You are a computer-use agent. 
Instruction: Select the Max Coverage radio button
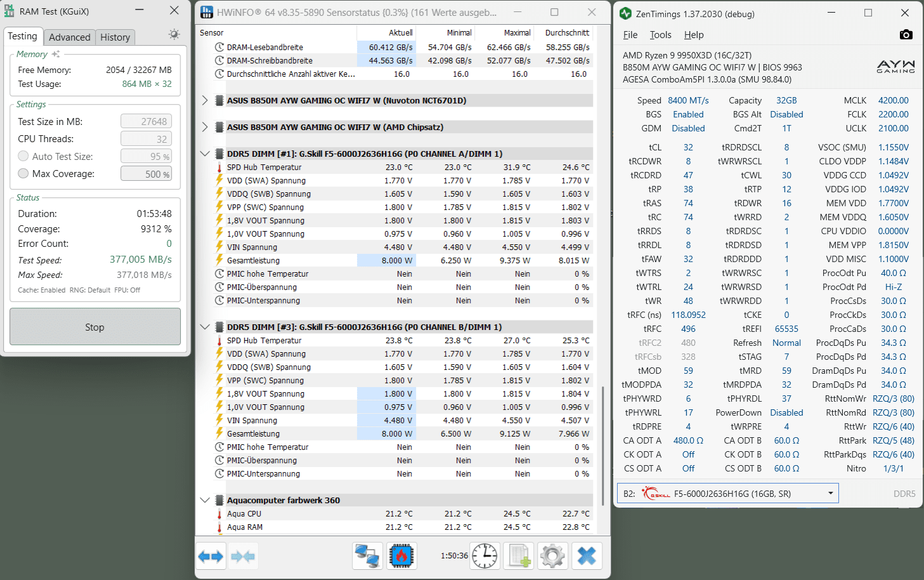point(23,173)
